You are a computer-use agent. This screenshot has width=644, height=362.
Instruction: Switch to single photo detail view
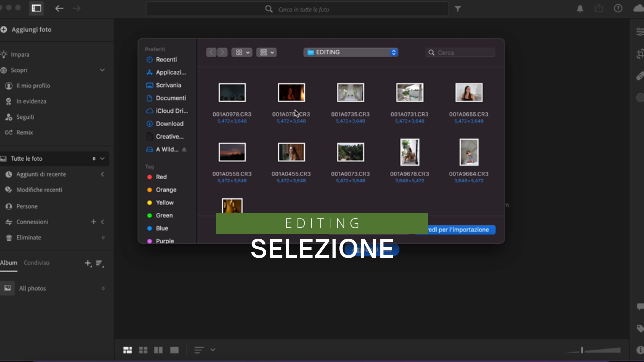point(174,350)
